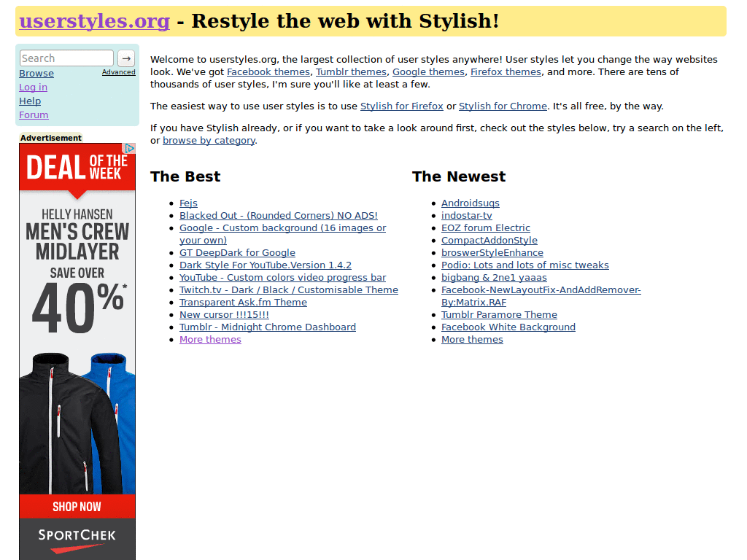The height and width of the screenshot is (560, 747).
Task: Click the Deal of the Week banner
Action: (x=77, y=168)
